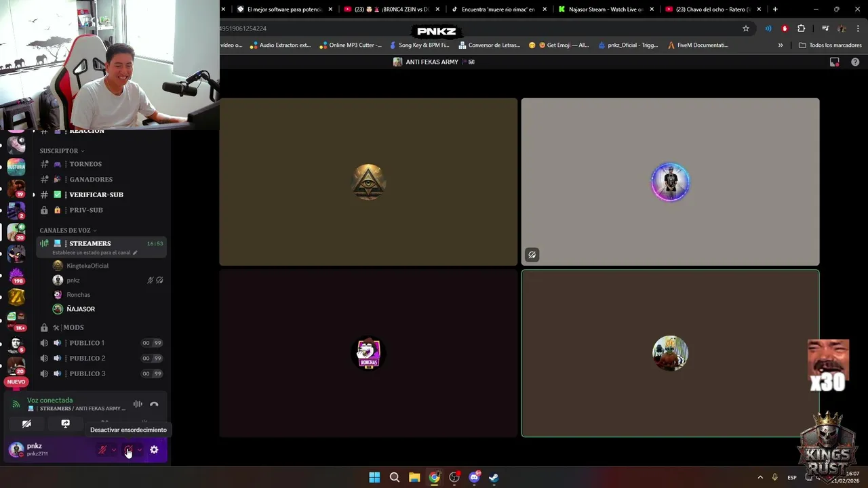Image resolution: width=868 pixels, height=488 pixels.
Task: Select the KingtekaOficial pyramid video tile
Action: point(368,182)
